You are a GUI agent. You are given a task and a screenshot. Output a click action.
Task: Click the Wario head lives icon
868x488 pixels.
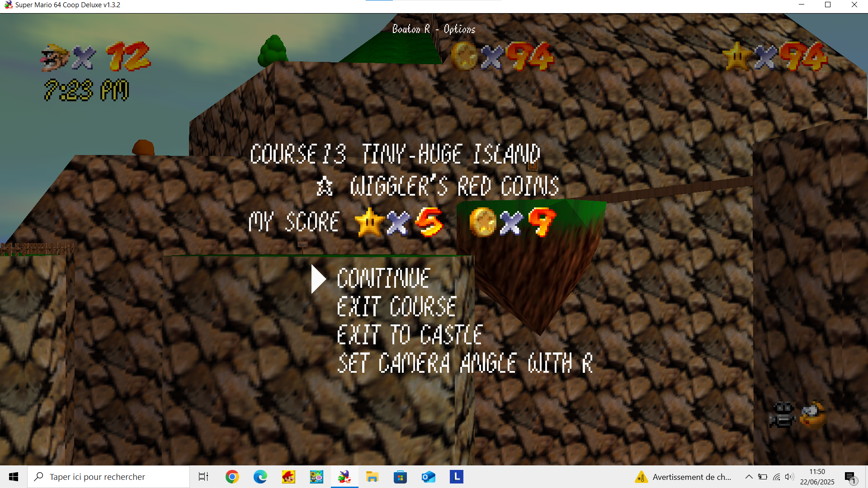55,57
